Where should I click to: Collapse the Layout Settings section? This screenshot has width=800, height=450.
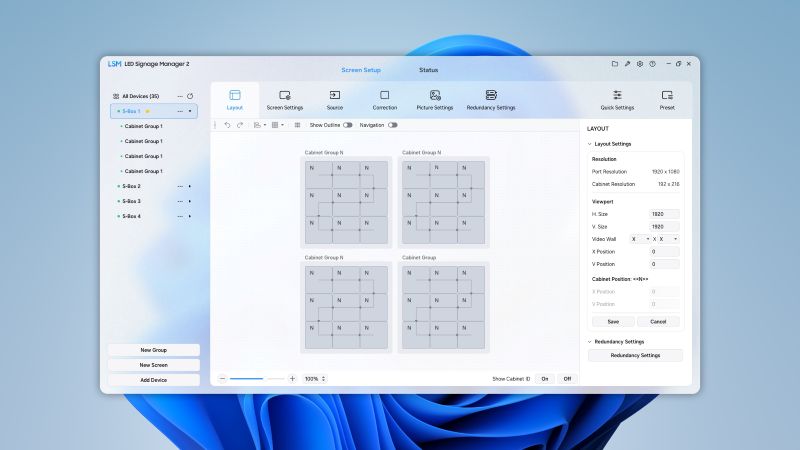(x=590, y=144)
